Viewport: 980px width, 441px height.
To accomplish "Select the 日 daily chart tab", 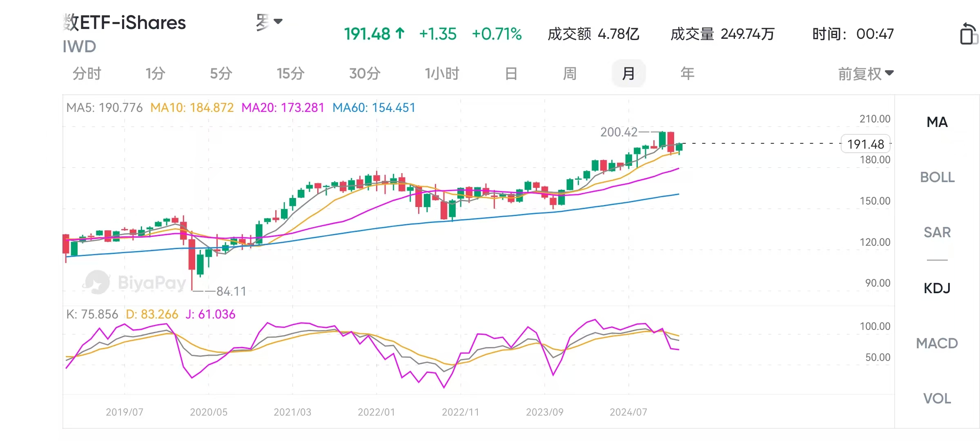I will coord(511,74).
